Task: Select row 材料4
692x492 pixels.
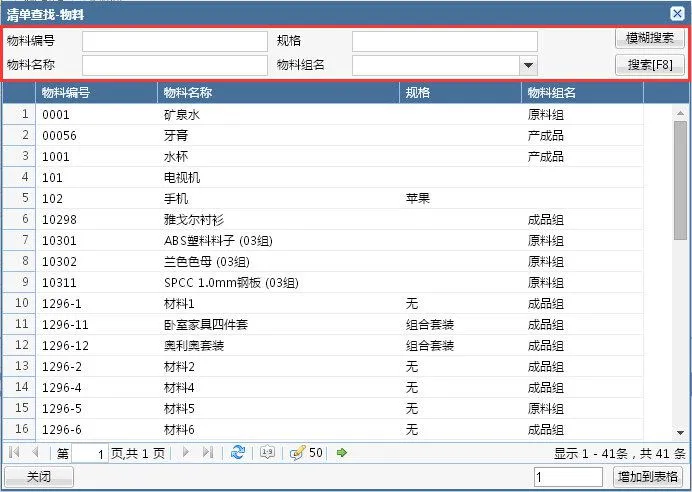Action: point(323,387)
